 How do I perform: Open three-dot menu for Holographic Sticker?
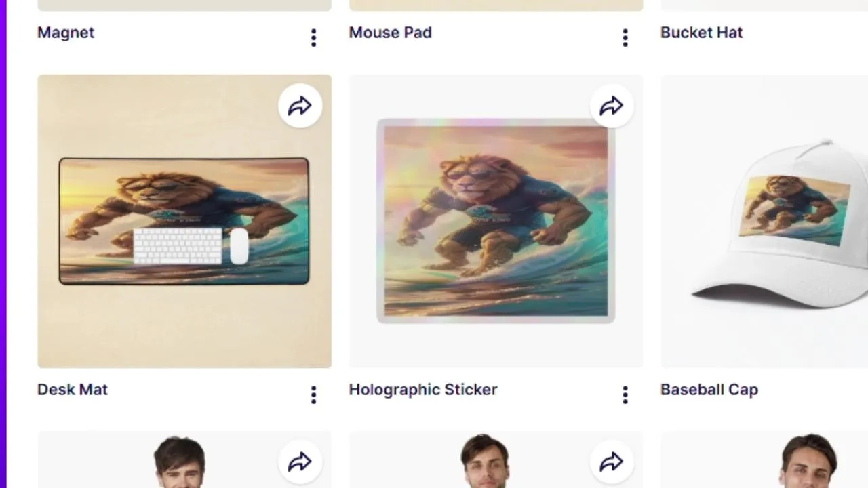point(625,394)
